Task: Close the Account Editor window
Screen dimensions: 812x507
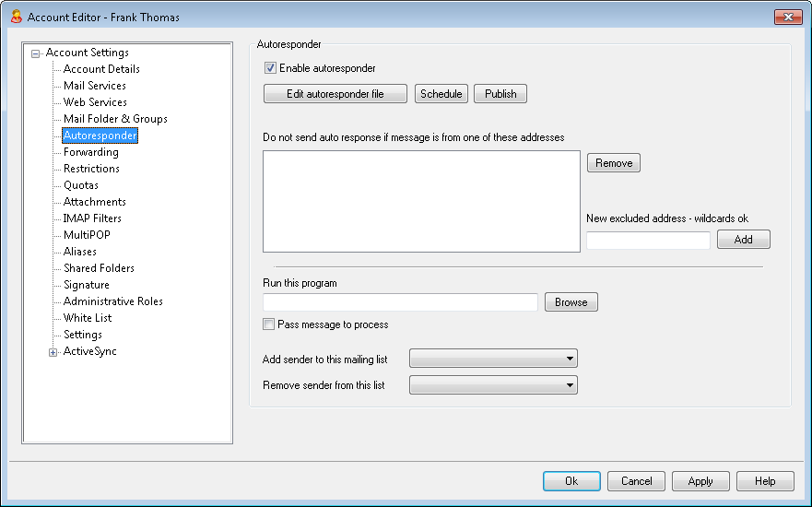Action: tap(788, 17)
